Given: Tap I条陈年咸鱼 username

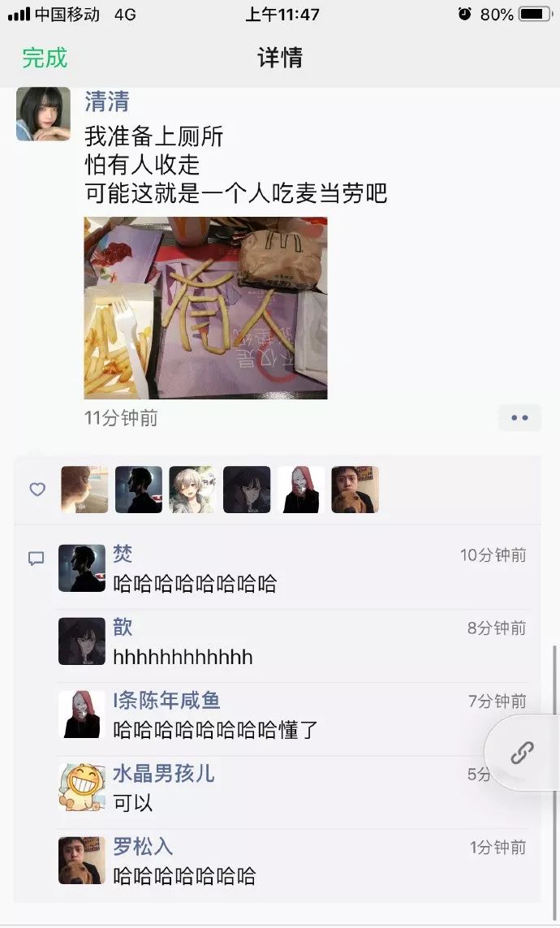Looking at the screenshot, I should pos(166,700).
